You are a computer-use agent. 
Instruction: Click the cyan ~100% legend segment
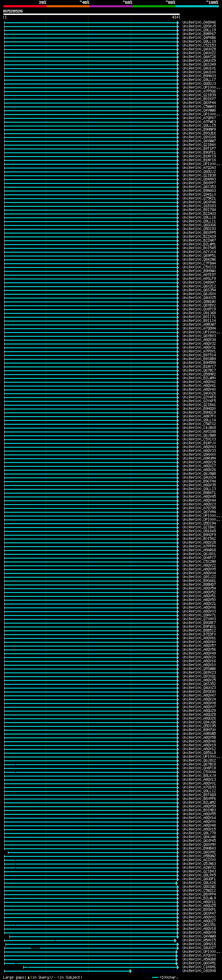click(197, 6)
